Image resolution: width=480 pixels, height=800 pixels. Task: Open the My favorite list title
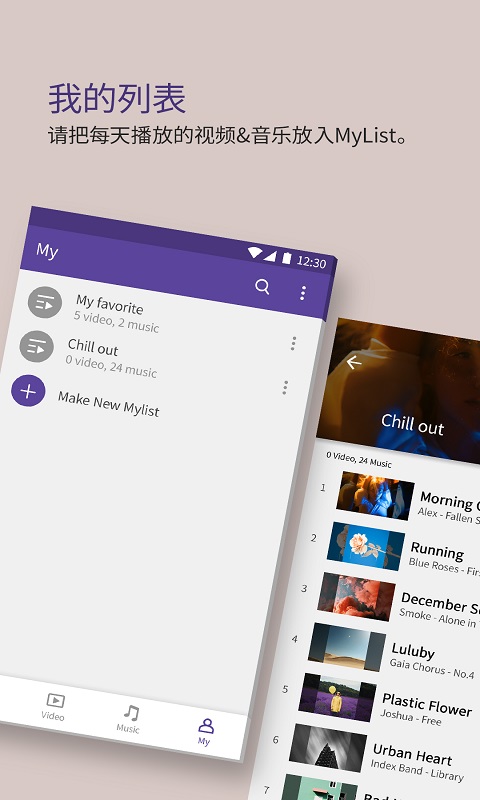[x=110, y=304]
